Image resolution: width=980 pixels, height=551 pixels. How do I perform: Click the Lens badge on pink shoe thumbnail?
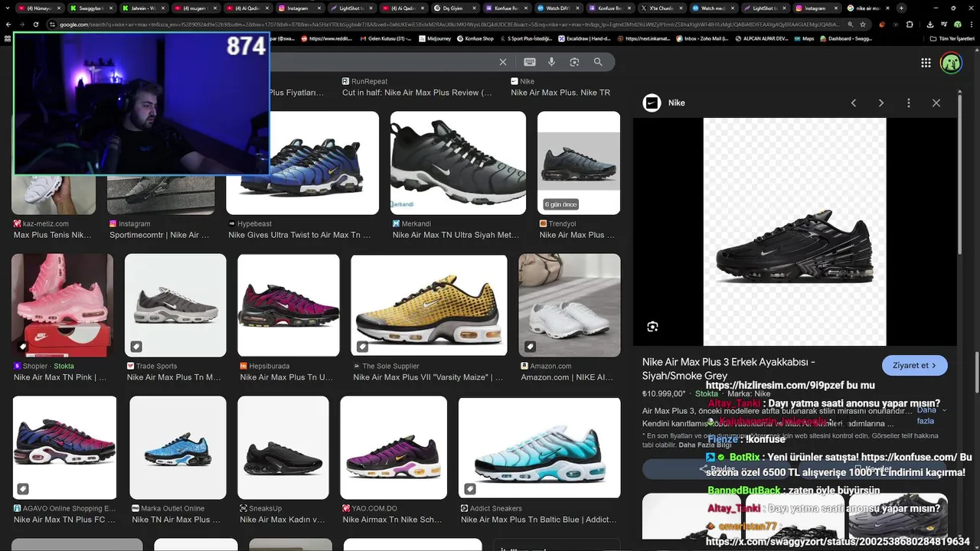(x=23, y=347)
